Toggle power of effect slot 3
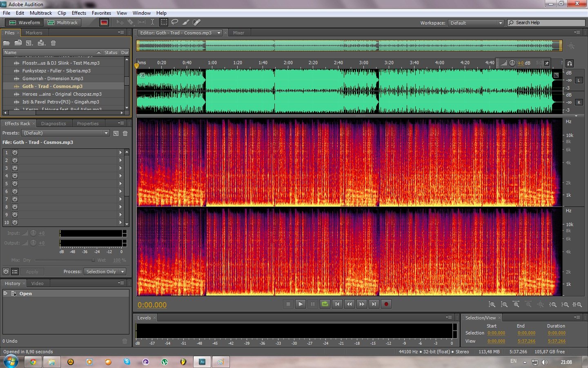Screen dimensions: 588x368 (15, 168)
